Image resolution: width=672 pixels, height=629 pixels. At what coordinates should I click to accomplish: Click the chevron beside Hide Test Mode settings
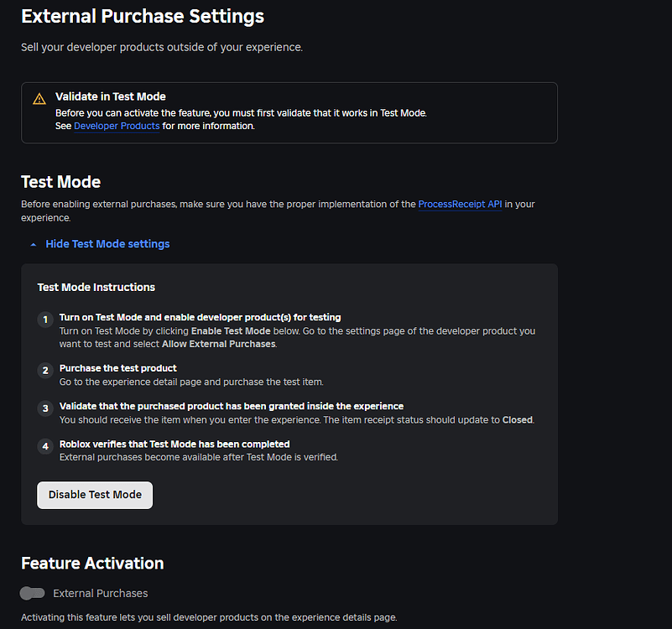coord(34,245)
